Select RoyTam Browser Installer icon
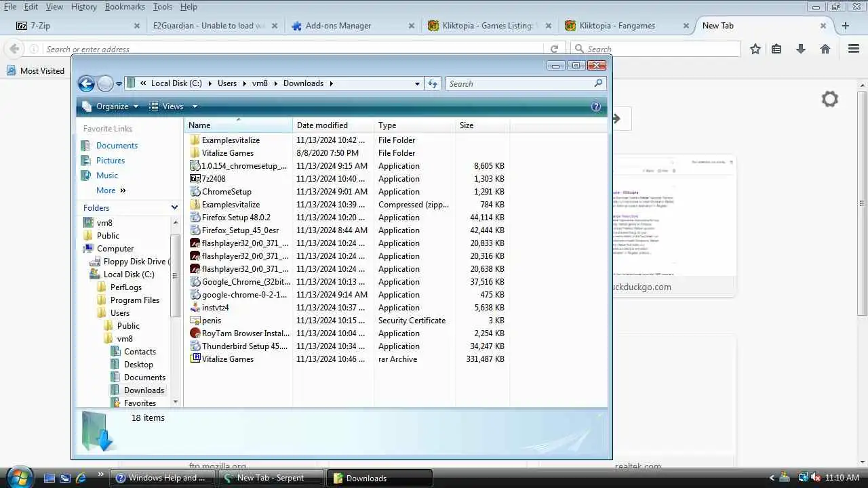This screenshot has width=868, height=488. point(195,333)
